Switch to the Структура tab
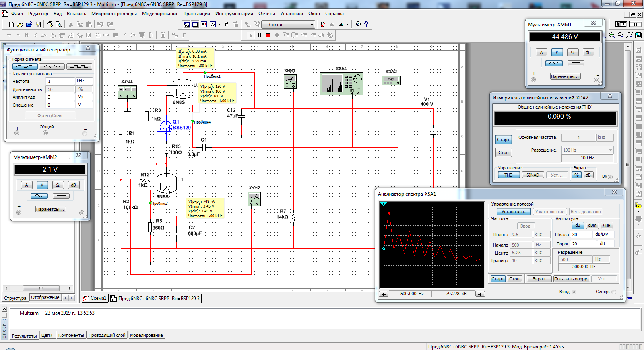The image size is (644, 350). (15, 298)
